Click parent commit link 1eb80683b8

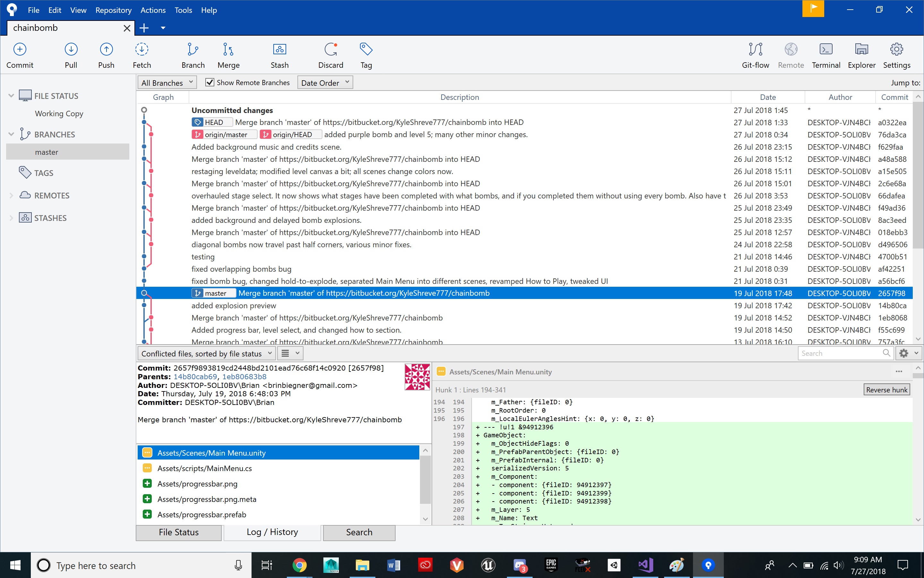244,377
